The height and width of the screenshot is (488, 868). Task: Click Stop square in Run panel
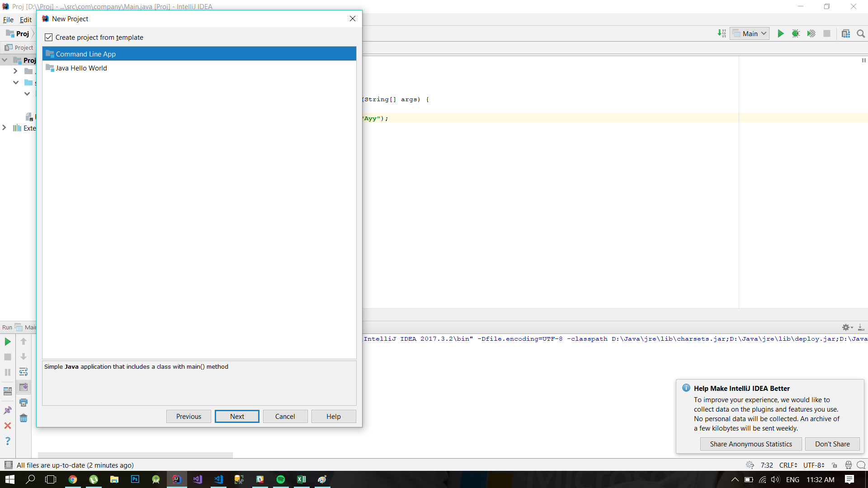tap(8, 357)
